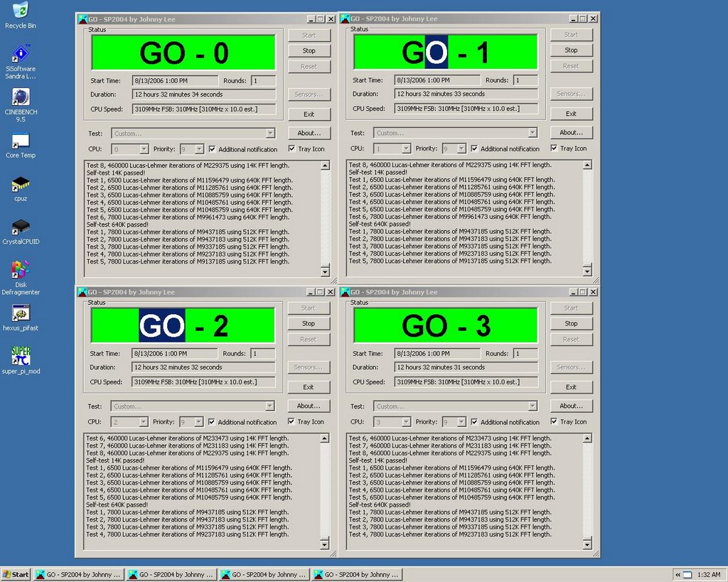The width and height of the screenshot is (728, 582).
Task: Click Exit in the GO - 0 window
Action: tap(309, 114)
